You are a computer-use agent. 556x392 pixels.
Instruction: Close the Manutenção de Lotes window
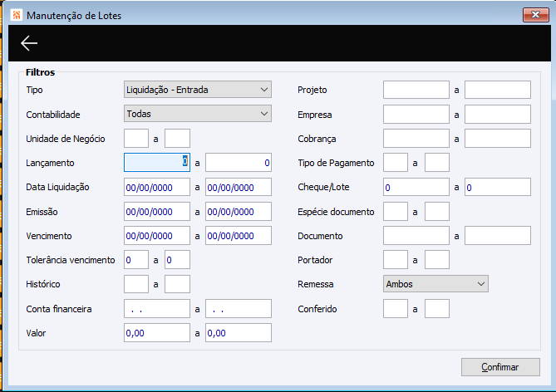coord(535,15)
